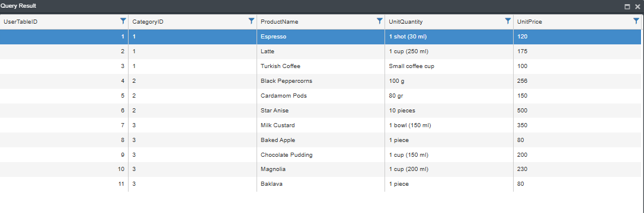Click the unit price 175 cell
The height and width of the screenshot is (213, 644).
(x=577, y=51)
